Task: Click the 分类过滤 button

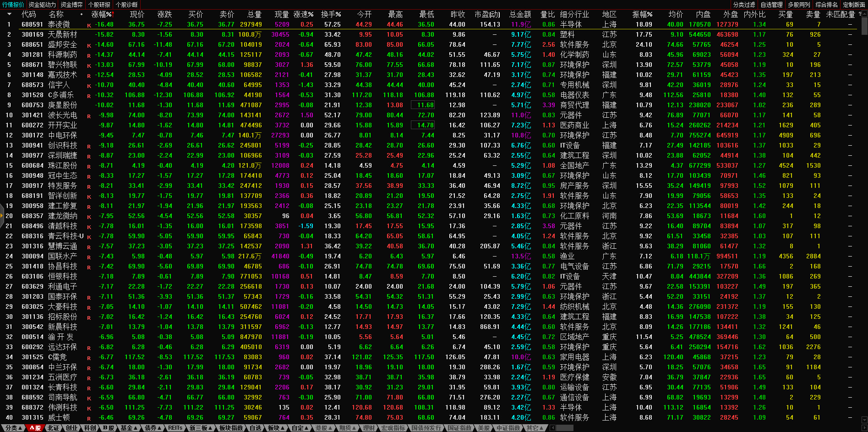Action: click(x=744, y=5)
